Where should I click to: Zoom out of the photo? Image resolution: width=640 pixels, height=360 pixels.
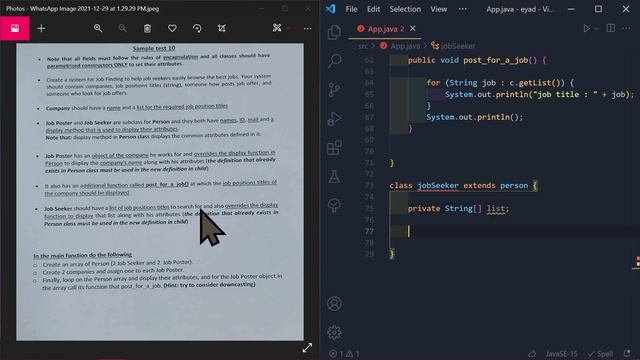point(122,28)
